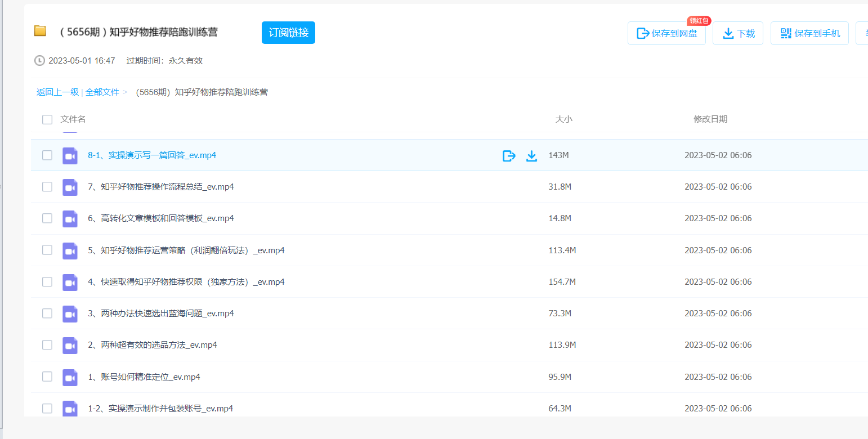Sort by the 大小 column header
The image size is (868, 439).
point(563,119)
